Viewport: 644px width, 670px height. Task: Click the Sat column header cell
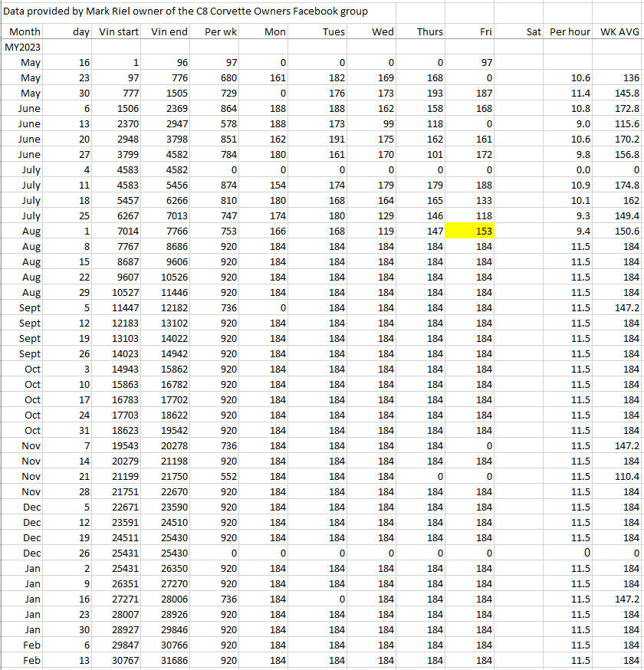coord(534,31)
